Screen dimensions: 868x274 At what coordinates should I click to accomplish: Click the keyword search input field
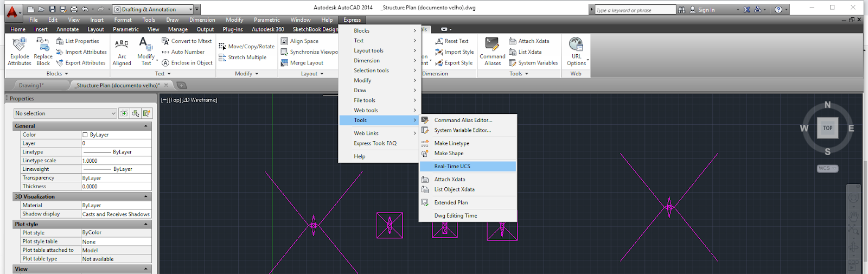point(635,10)
